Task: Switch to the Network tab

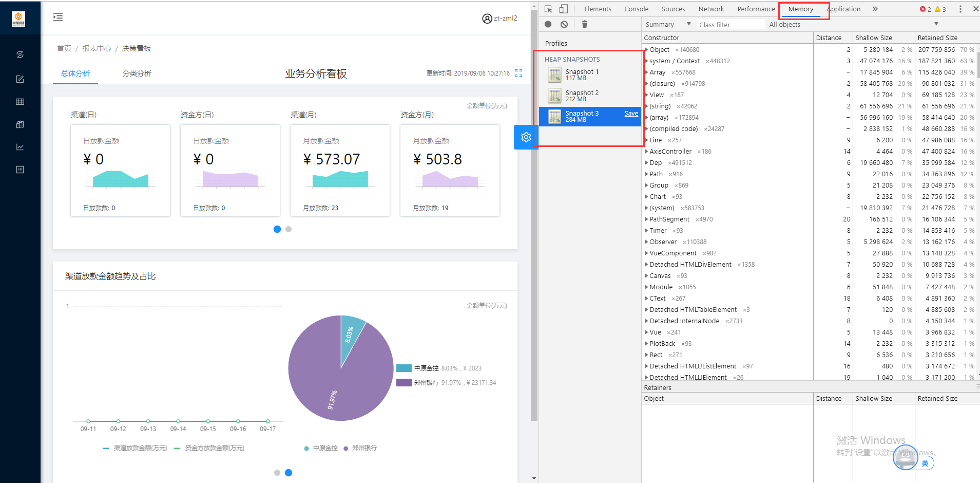Action: pyautogui.click(x=711, y=9)
